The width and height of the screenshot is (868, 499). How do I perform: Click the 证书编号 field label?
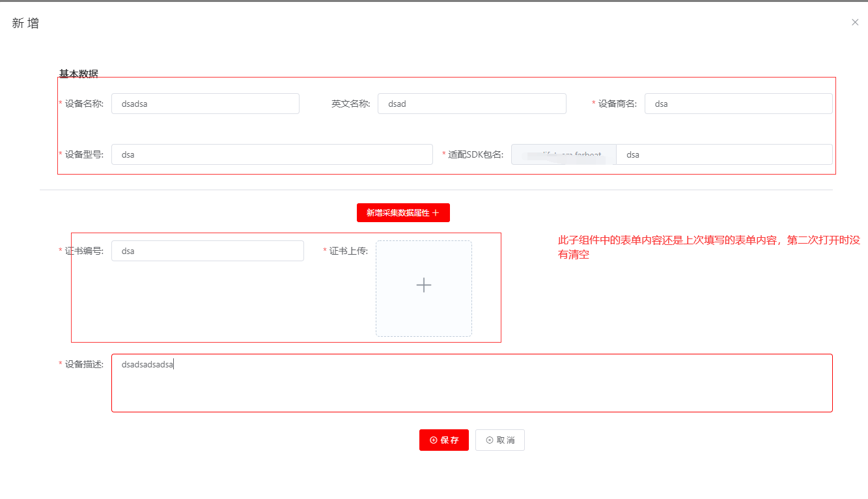(x=84, y=251)
